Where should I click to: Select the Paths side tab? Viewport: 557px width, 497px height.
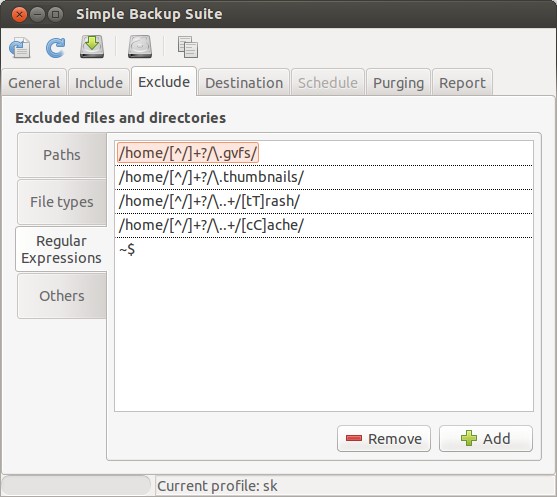pos(62,155)
